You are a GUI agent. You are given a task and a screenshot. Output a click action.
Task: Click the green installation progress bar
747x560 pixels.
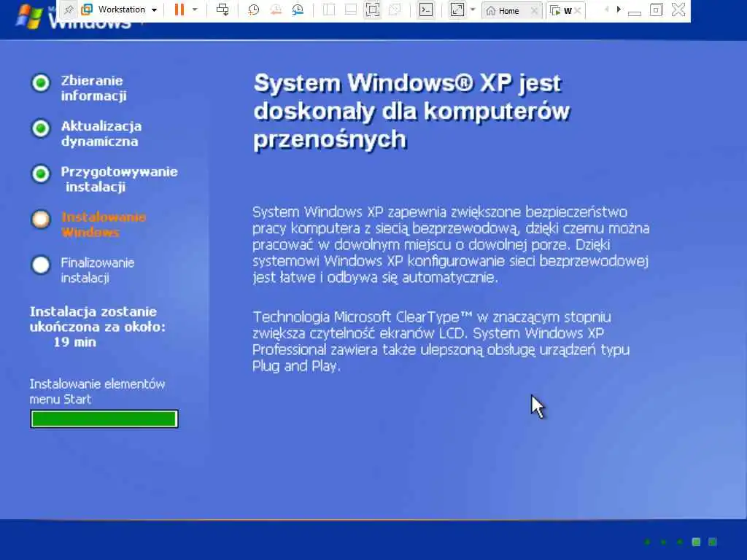pyautogui.click(x=104, y=419)
